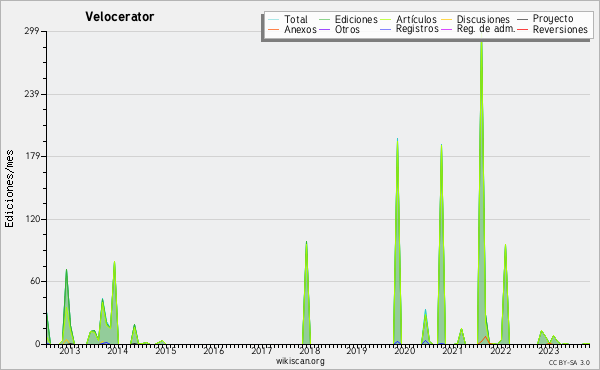Click the 179 y-axis label
Screen dimensions: 600x370
click(32, 156)
